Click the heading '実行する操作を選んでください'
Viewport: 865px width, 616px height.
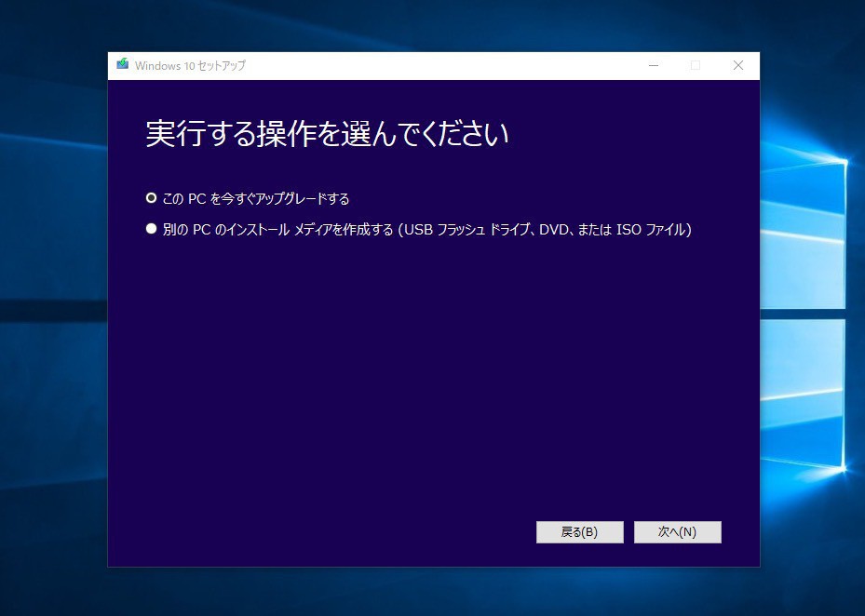point(327,133)
